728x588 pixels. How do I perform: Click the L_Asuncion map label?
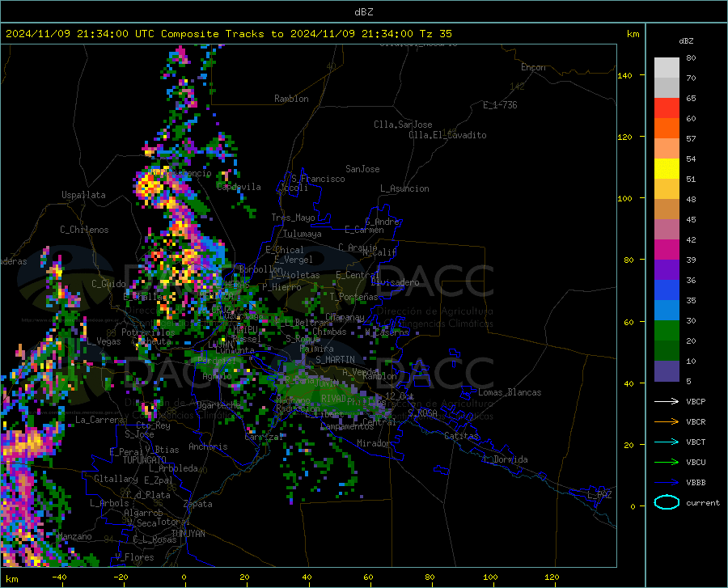point(404,188)
